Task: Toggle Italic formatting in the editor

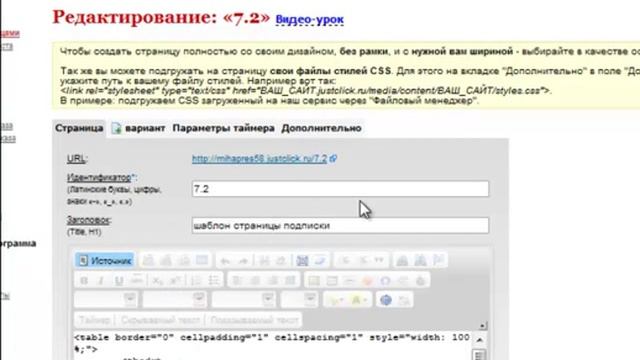Action: (x=101, y=280)
